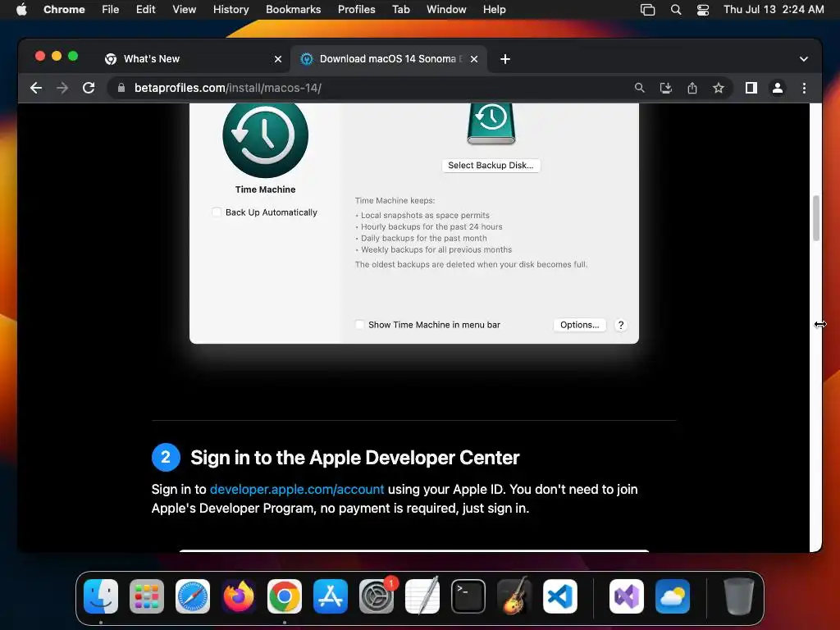
Task: Close the What's New tab
Action: click(x=278, y=59)
